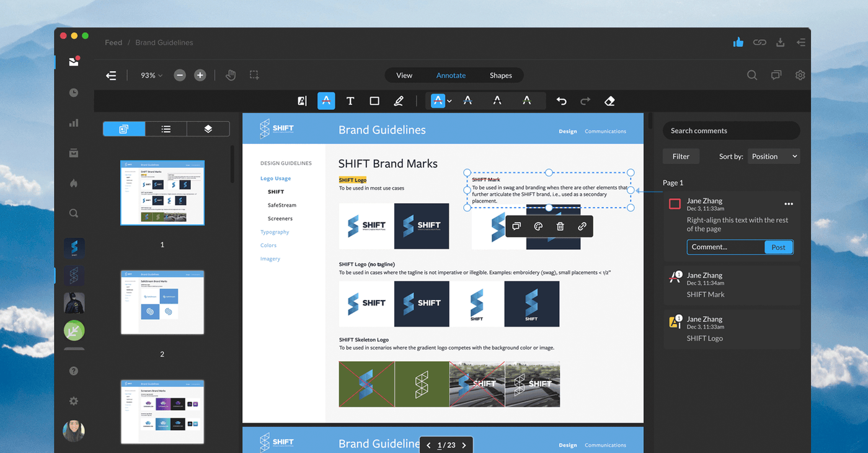Toggle the comments panel icon in viewer toolbar

click(x=776, y=75)
